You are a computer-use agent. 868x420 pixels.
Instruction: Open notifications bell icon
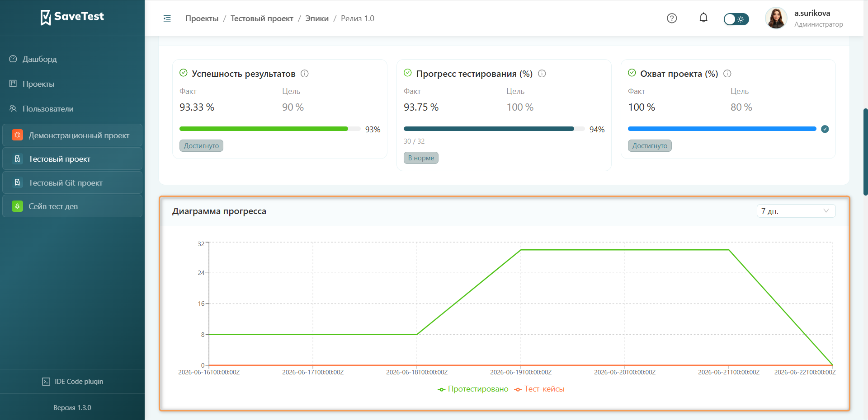(x=703, y=18)
